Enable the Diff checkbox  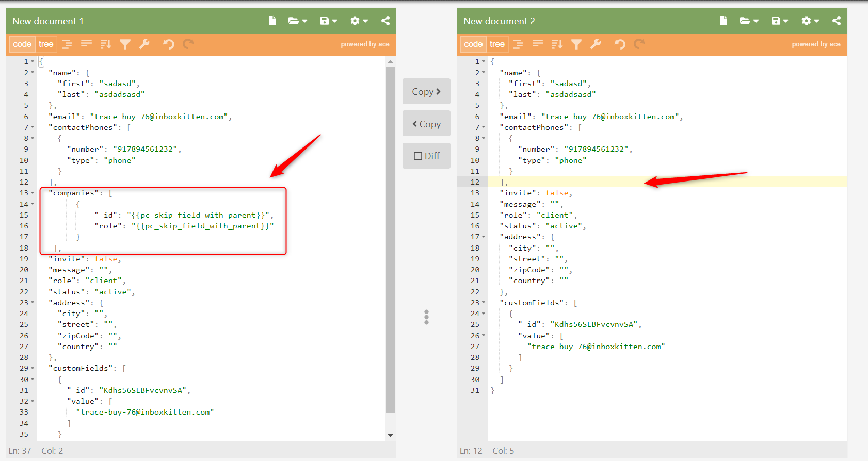pyautogui.click(x=418, y=156)
